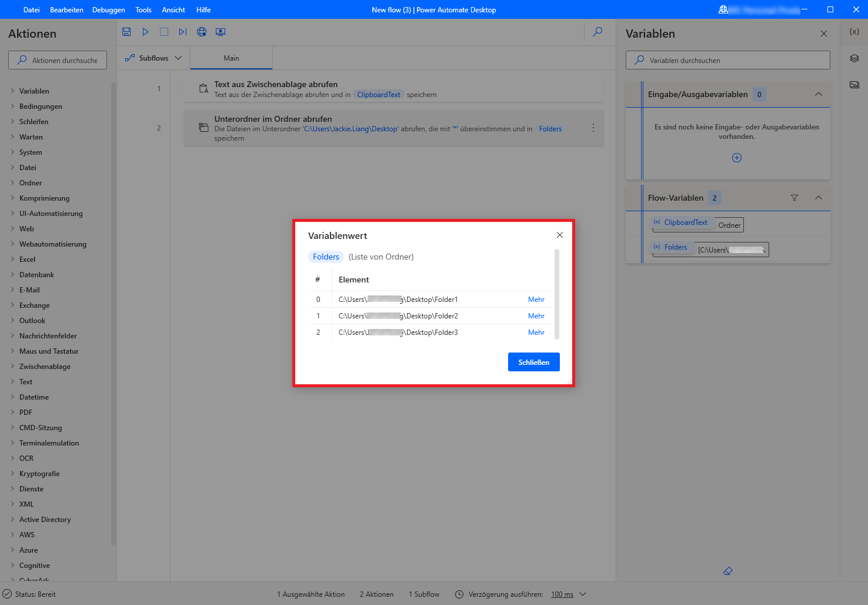The height and width of the screenshot is (605, 868).
Task: Open the Hilfe menu
Action: point(203,10)
